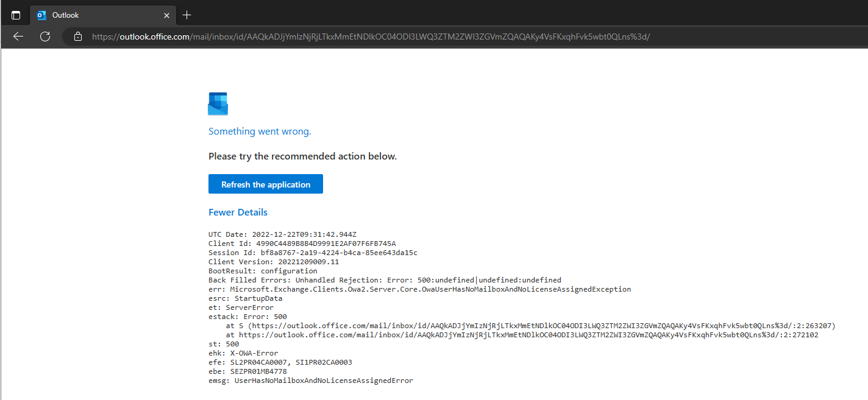Image resolution: width=868 pixels, height=400 pixels.
Task: Click 'ebe: SEZPR01MB4778' text
Action: 247,371
